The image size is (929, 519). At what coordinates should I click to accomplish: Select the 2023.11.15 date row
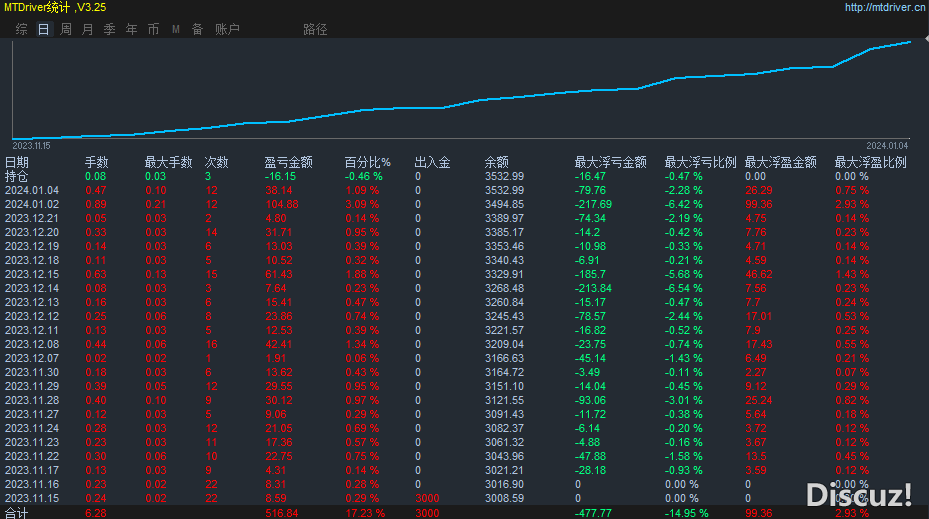464,499
